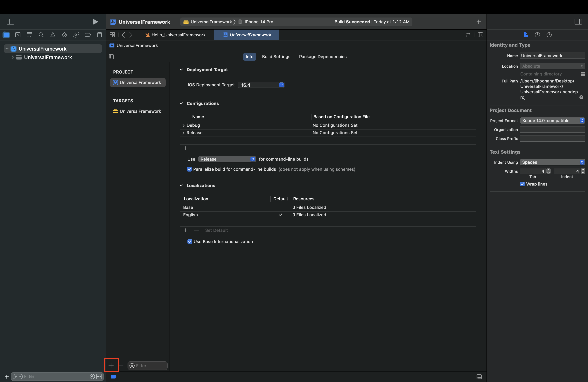Image resolution: width=588 pixels, height=382 pixels.
Task: Run the project with play button
Action: coord(95,22)
